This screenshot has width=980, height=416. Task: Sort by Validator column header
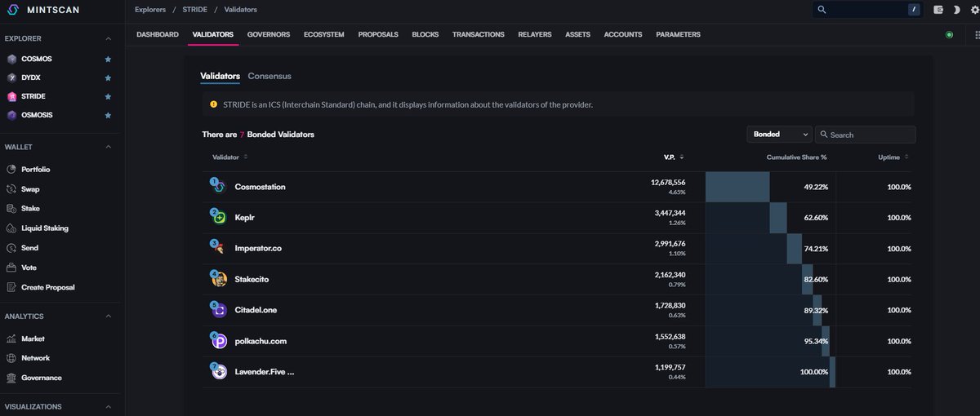point(229,157)
